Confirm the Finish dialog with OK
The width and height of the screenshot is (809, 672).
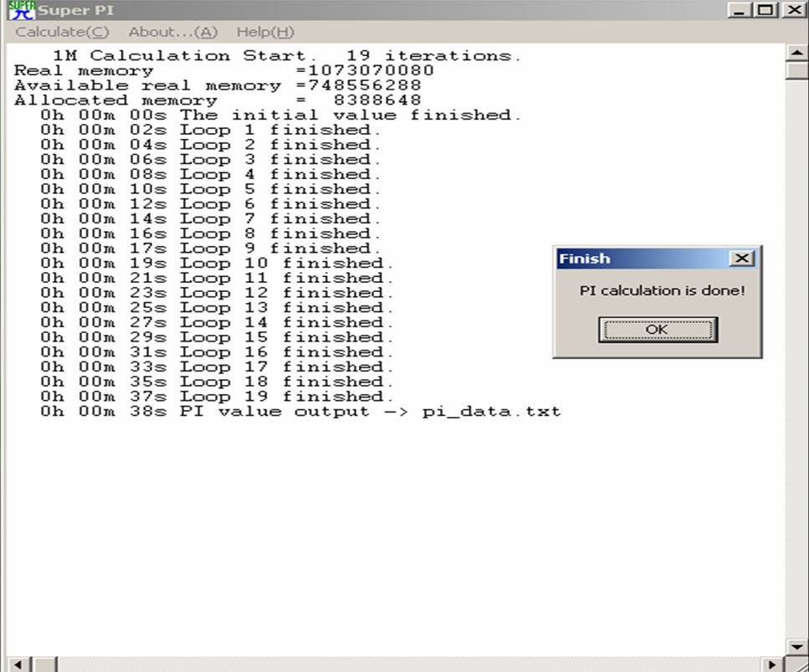pos(658,329)
